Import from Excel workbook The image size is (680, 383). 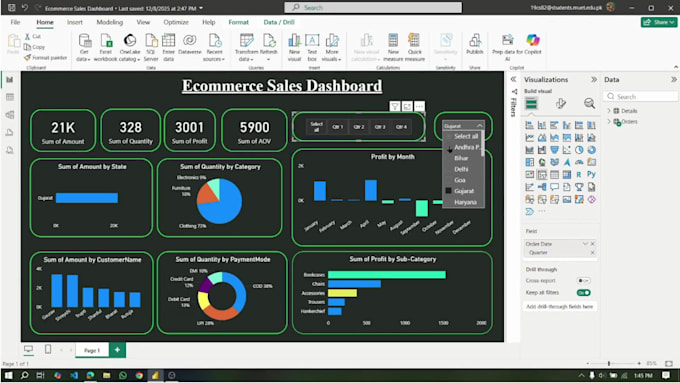click(105, 47)
